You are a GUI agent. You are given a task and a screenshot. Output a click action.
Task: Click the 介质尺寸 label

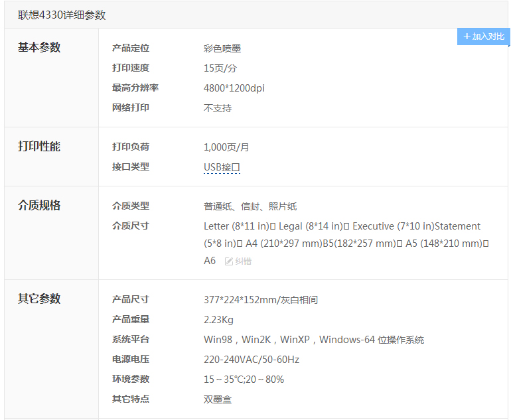point(131,226)
